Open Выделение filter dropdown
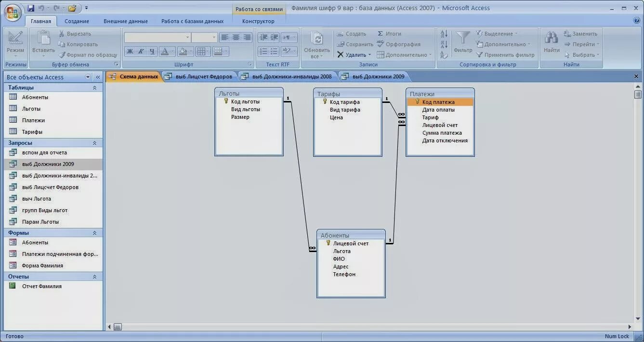The width and height of the screenshot is (644, 342). pyautogui.click(x=497, y=34)
